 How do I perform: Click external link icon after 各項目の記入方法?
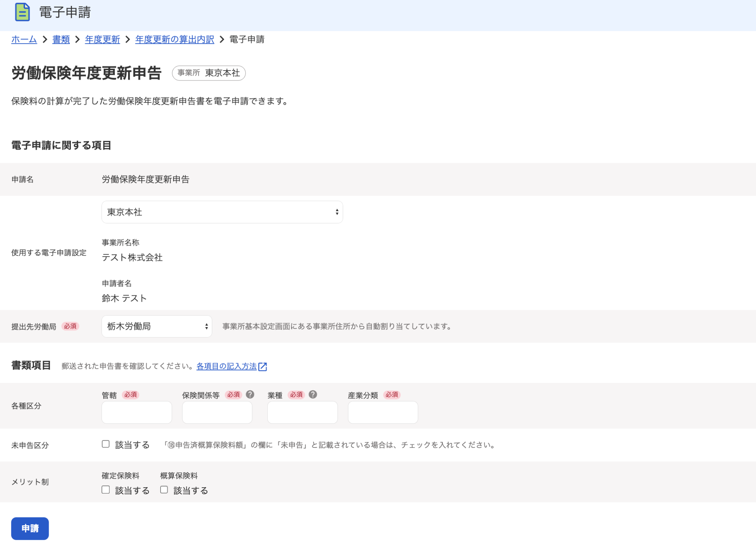tap(262, 366)
